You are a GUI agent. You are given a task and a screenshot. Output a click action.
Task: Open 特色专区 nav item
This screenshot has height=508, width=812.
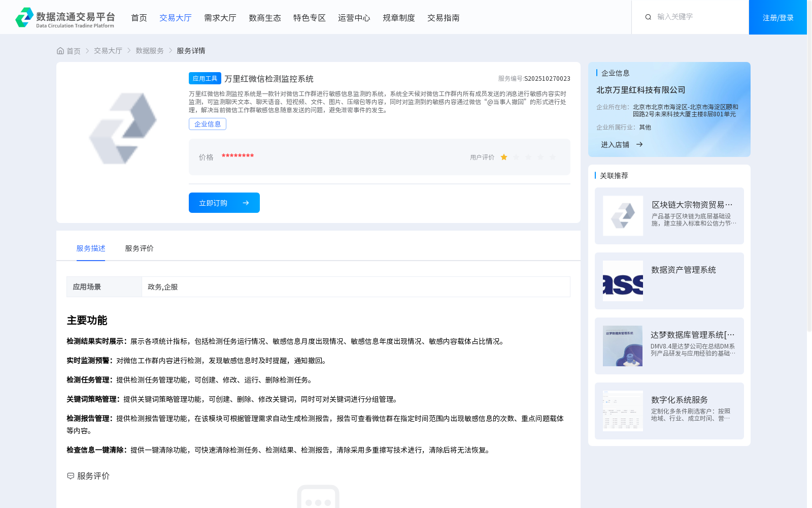pos(310,18)
